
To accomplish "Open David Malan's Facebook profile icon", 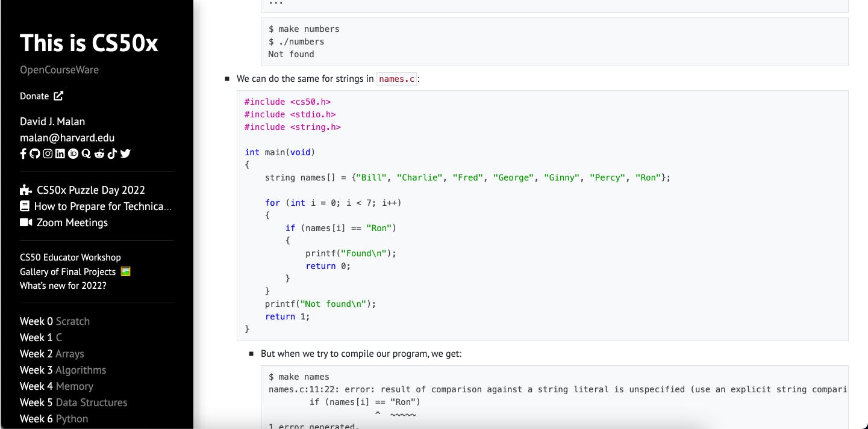I will tap(23, 153).
